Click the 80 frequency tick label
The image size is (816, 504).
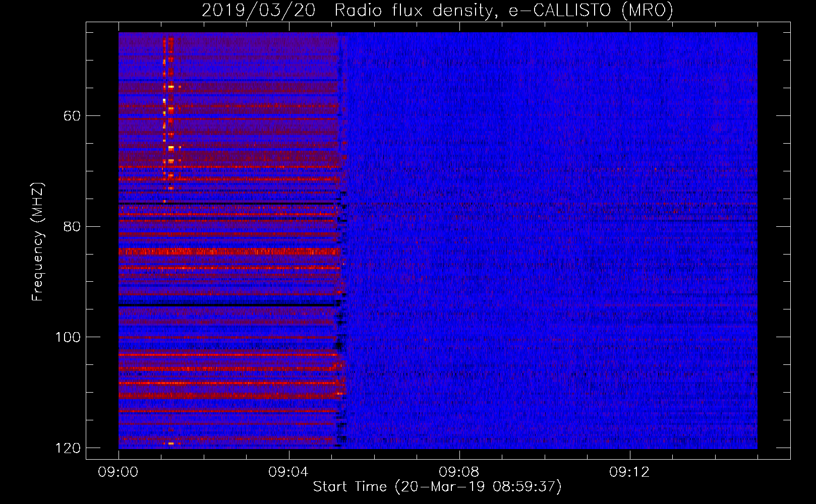click(x=72, y=226)
